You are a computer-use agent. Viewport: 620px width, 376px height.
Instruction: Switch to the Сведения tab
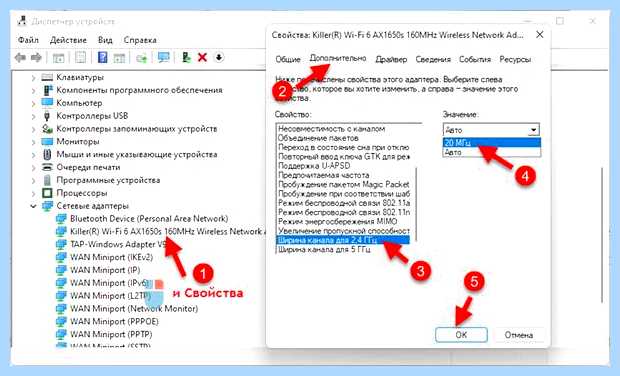(x=433, y=59)
